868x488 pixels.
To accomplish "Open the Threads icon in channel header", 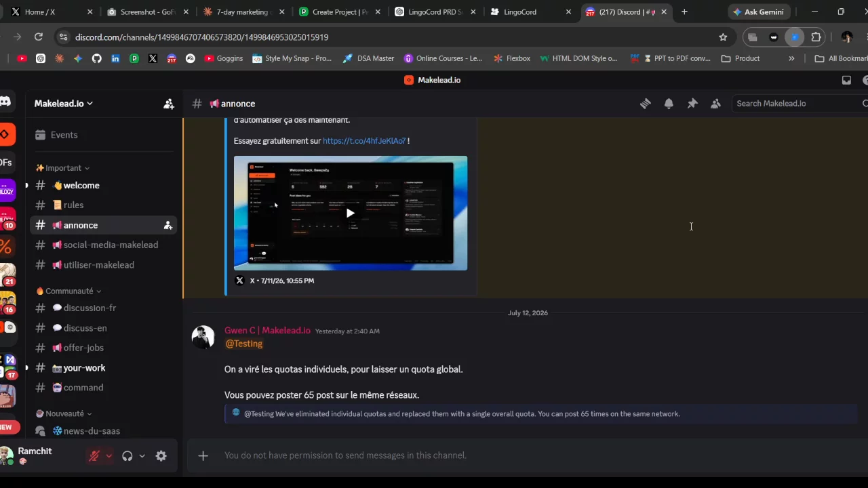I will 645,104.
